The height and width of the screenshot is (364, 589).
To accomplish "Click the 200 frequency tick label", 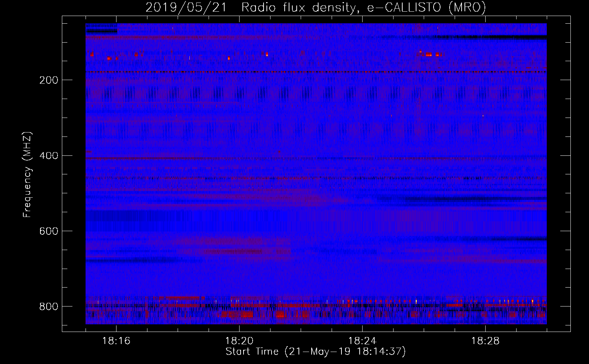I will (x=48, y=80).
